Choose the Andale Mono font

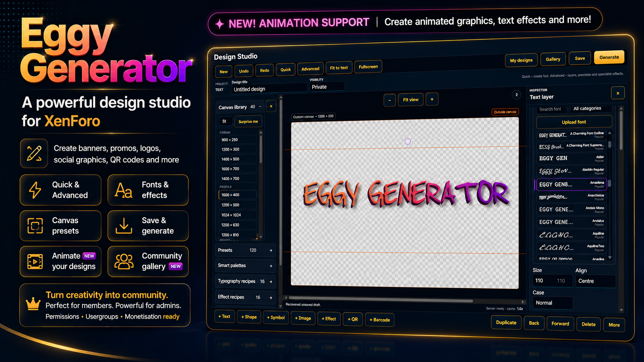pyautogui.click(x=572, y=210)
